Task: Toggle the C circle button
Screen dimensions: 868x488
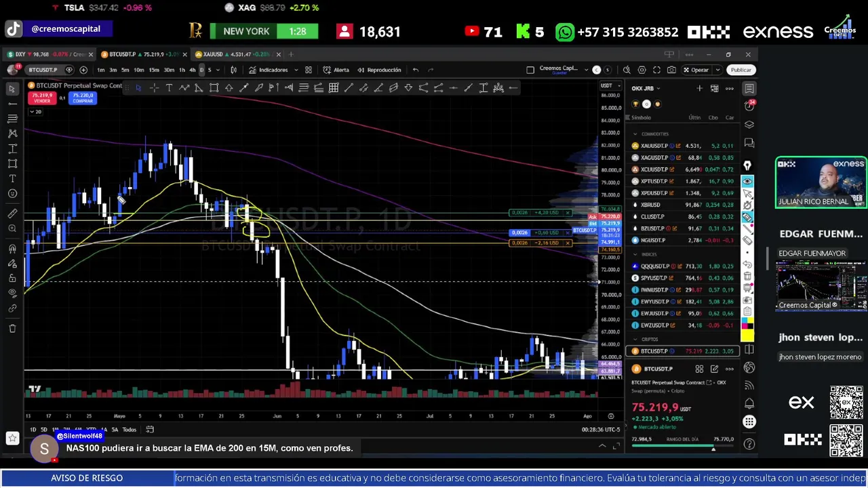Action: pos(597,70)
